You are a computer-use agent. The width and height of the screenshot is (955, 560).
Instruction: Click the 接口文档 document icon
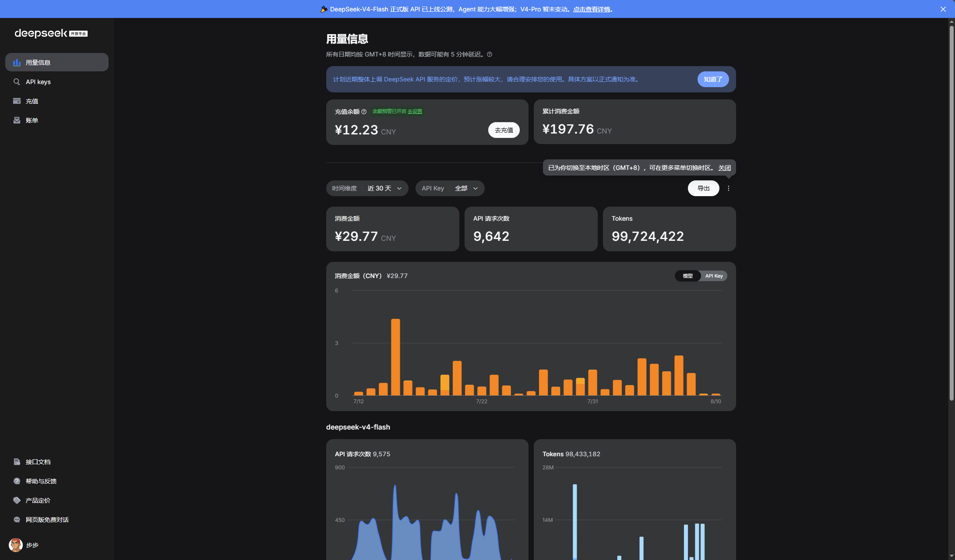click(17, 462)
